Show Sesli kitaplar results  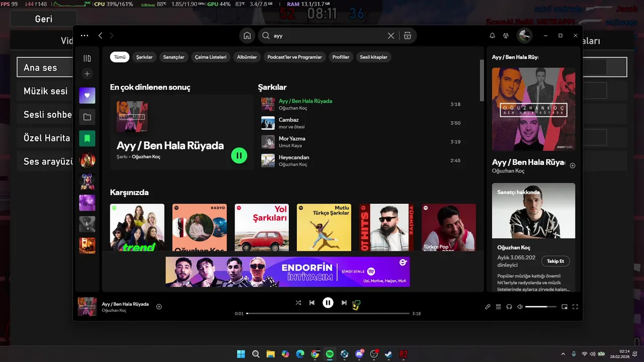(x=374, y=57)
